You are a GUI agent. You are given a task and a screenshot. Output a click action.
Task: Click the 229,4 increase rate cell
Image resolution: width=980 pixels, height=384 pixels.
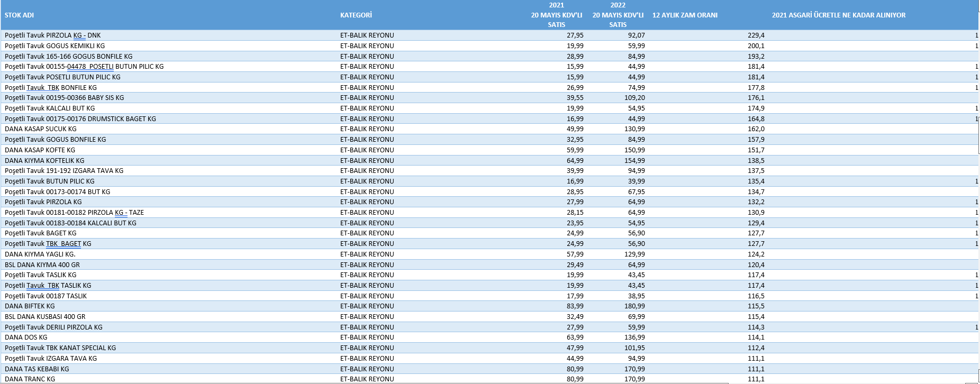tap(756, 35)
